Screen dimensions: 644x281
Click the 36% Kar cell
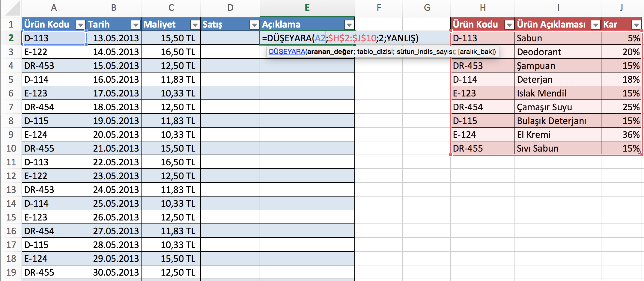(621, 135)
